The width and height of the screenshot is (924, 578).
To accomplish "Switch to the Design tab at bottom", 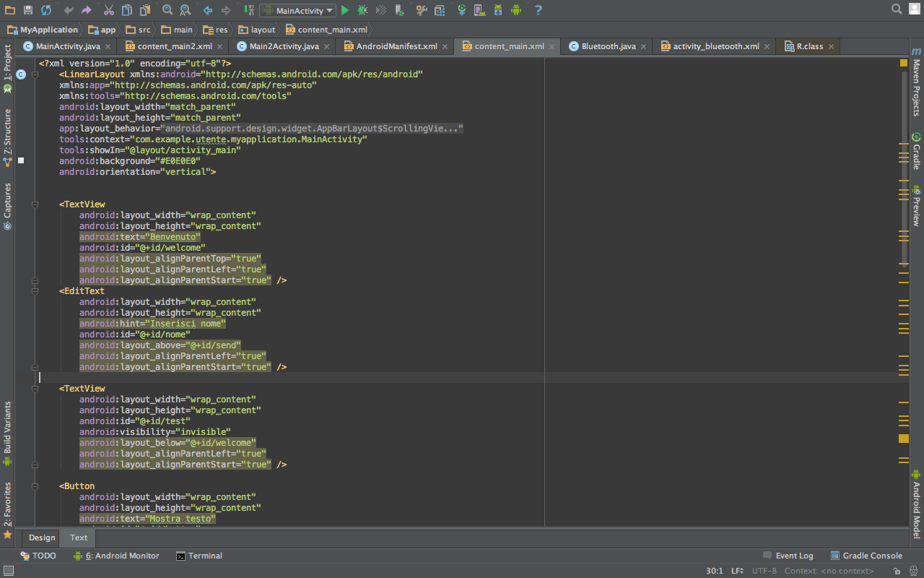I will (42, 538).
